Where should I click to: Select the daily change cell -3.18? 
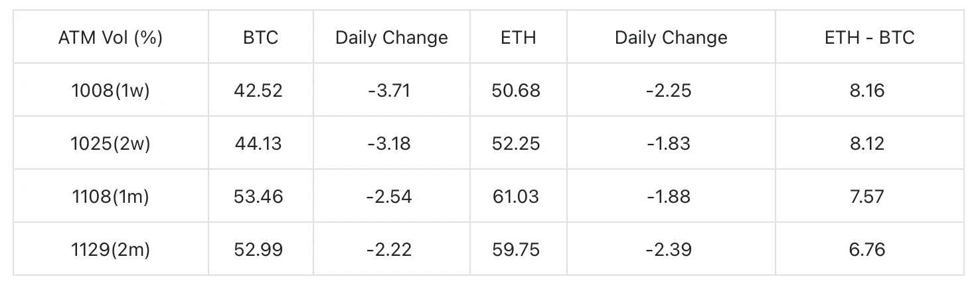[x=389, y=143]
